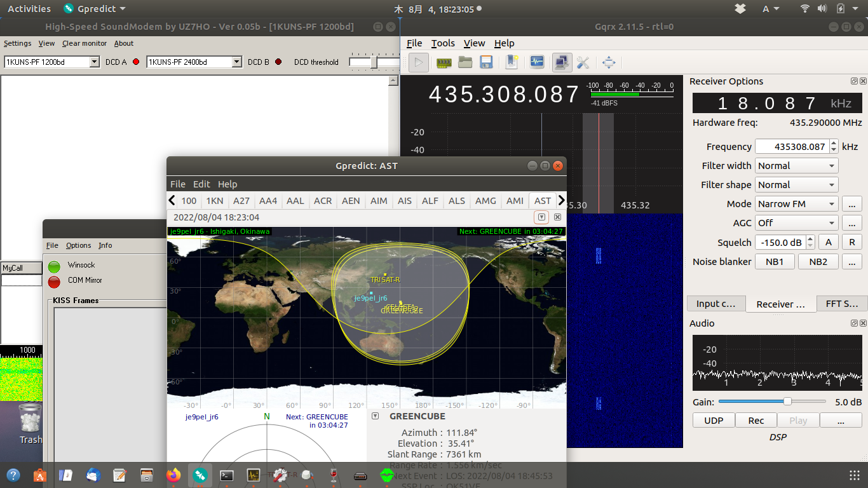868x488 pixels.
Task: Open Files manager from the dock
Action: [x=146, y=475]
